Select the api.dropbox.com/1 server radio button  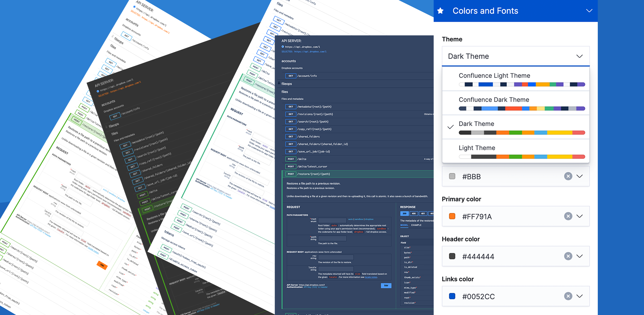pyautogui.click(x=283, y=47)
